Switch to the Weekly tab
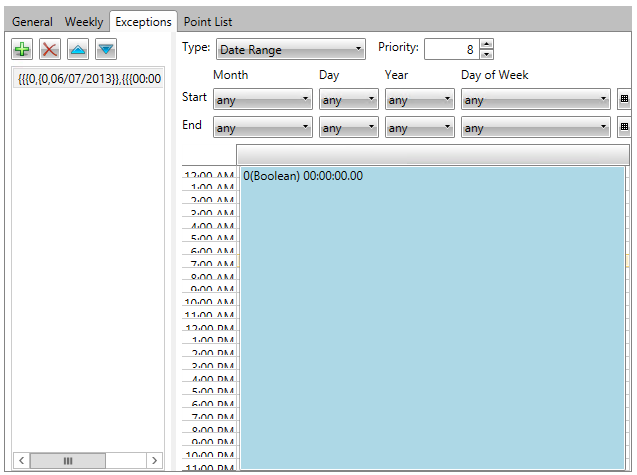Viewport: 637px width, 475px height. click(84, 21)
